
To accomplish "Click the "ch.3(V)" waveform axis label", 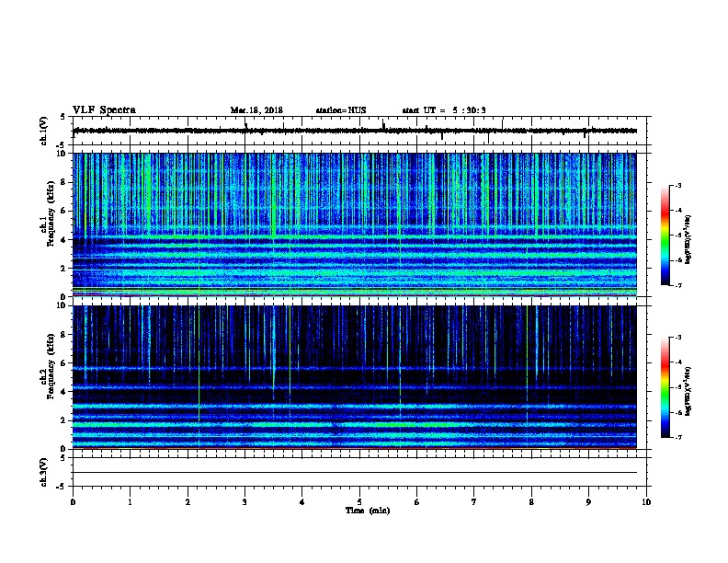I will click(x=43, y=472).
